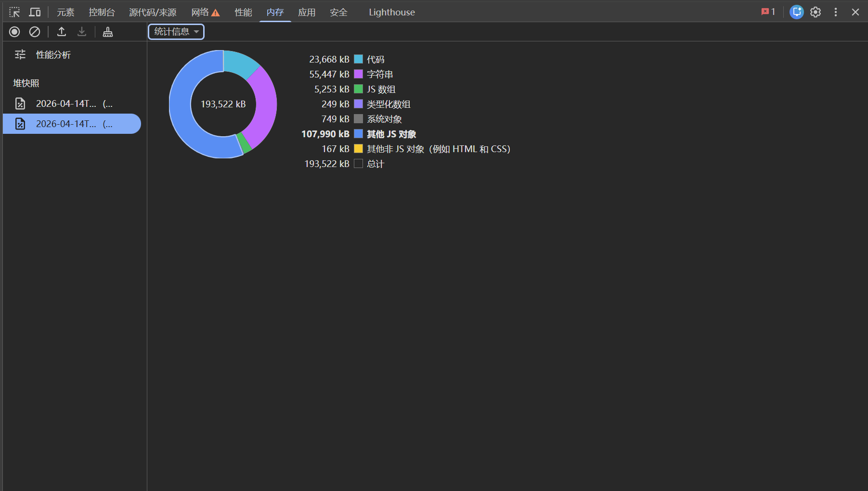Open the AI assistance icon
868x491 pixels.
point(797,12)
